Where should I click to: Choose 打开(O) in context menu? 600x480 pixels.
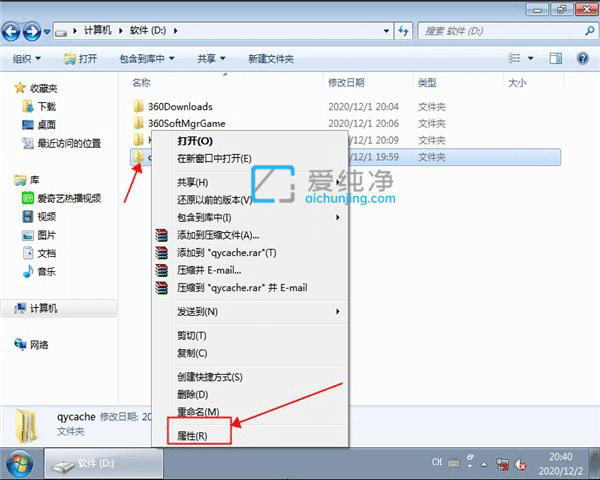pyautogui.click(x=251, y=141)
